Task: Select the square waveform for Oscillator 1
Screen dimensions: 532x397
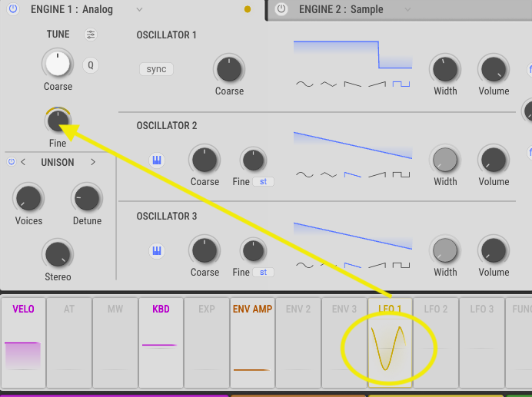Action: (x=401, y=84)
